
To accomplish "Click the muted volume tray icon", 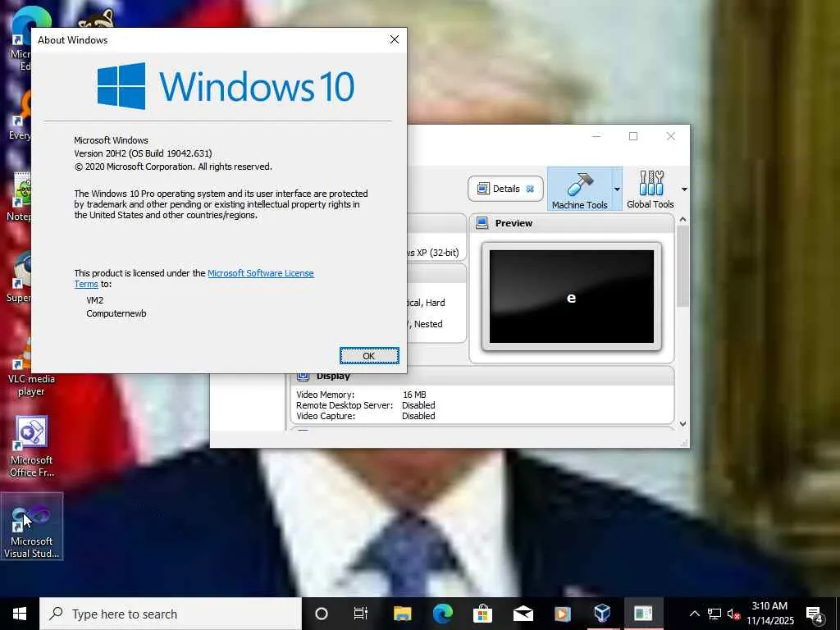I will (733, 614).
